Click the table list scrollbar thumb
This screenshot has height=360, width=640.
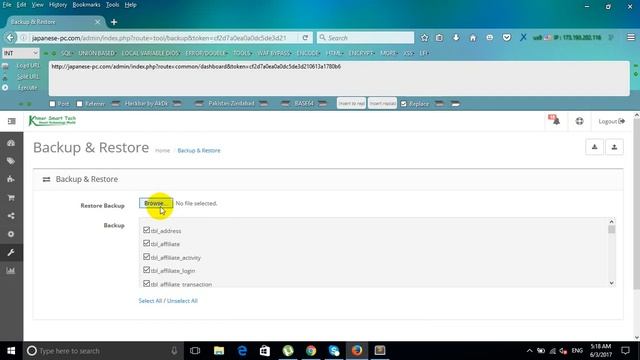[611, 230]
